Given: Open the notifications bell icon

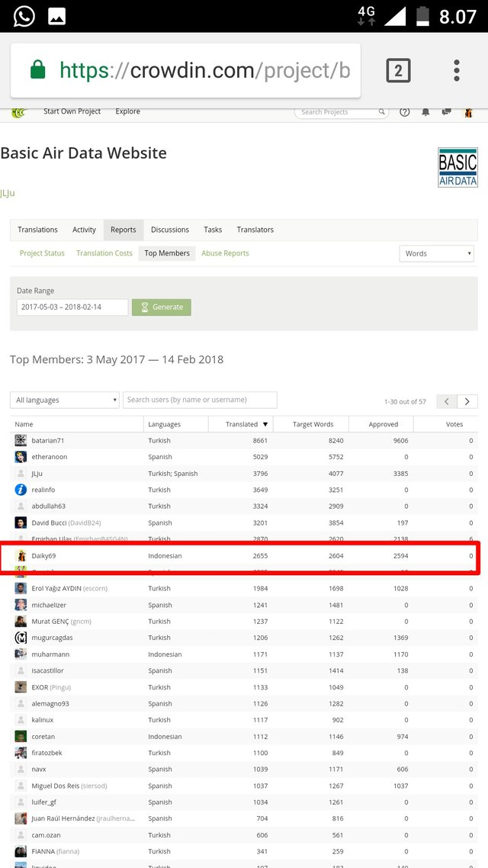Looking at the screenshot, I should pos(425,112).
